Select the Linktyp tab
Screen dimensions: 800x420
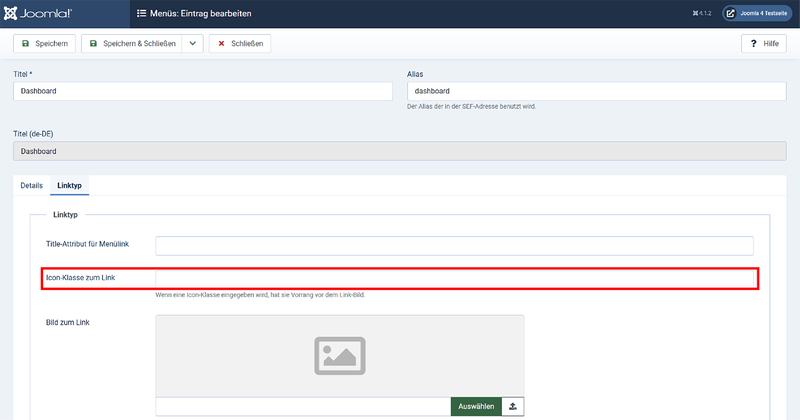pos(70,186)
